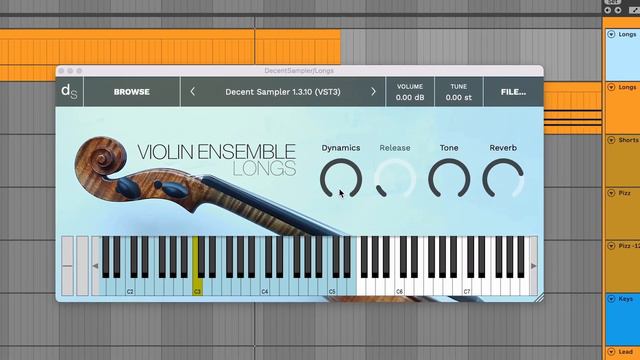Screen dimensions: 640x360
Task: Click the DecentSampler/Longs window title bar
Action: pos(299,71)
